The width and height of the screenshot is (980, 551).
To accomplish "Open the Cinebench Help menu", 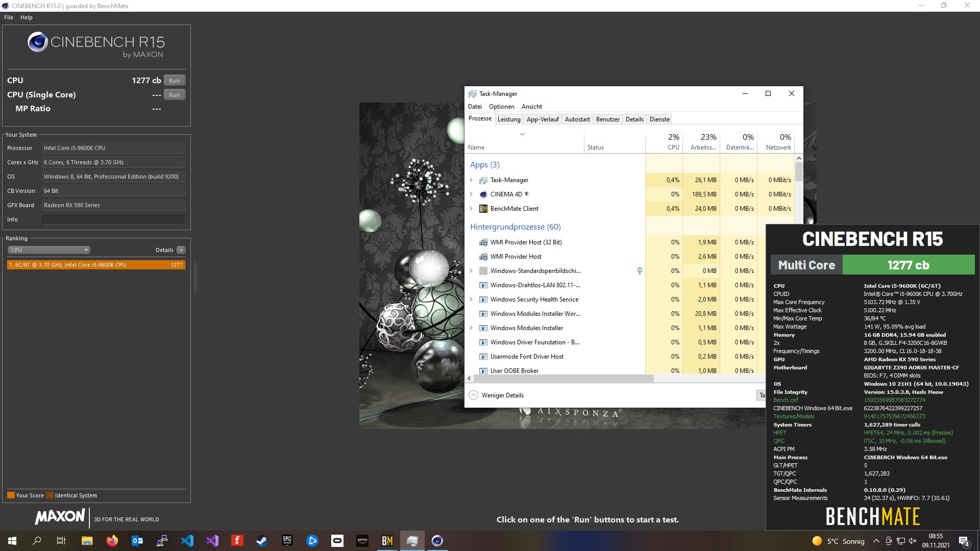I will [x=27, y=17].
